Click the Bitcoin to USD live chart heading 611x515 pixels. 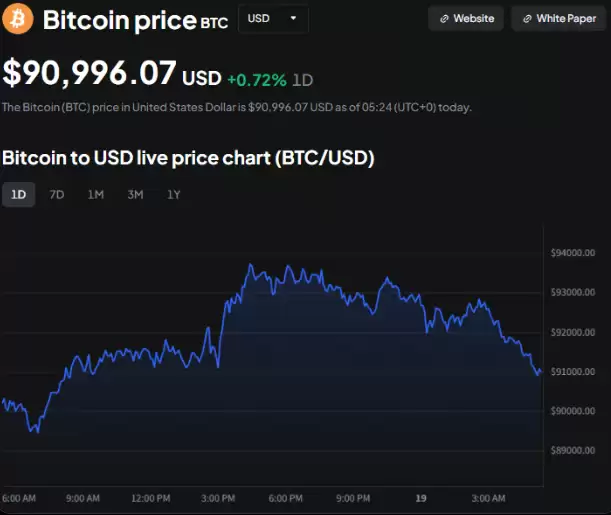tap(188, 158)
